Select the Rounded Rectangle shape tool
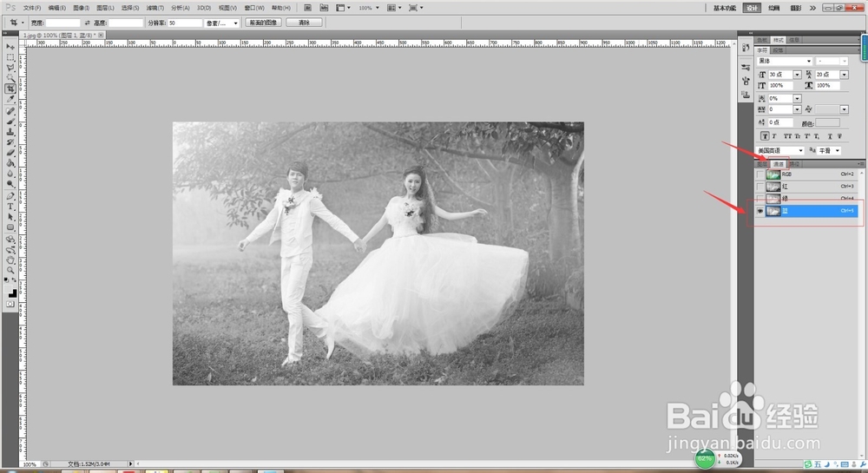Screen dimensions: 868x473 click(x=10, y=227)
